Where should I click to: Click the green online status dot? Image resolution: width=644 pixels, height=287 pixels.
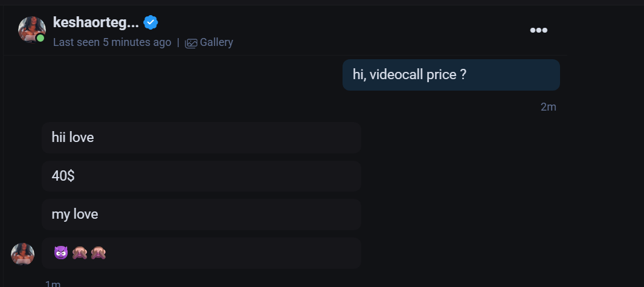point(40,38)
